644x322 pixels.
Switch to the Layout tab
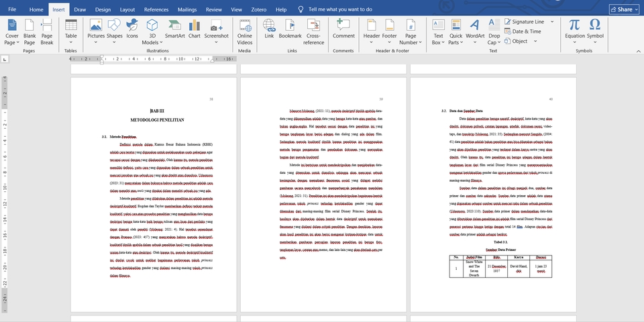coord(127,9)
